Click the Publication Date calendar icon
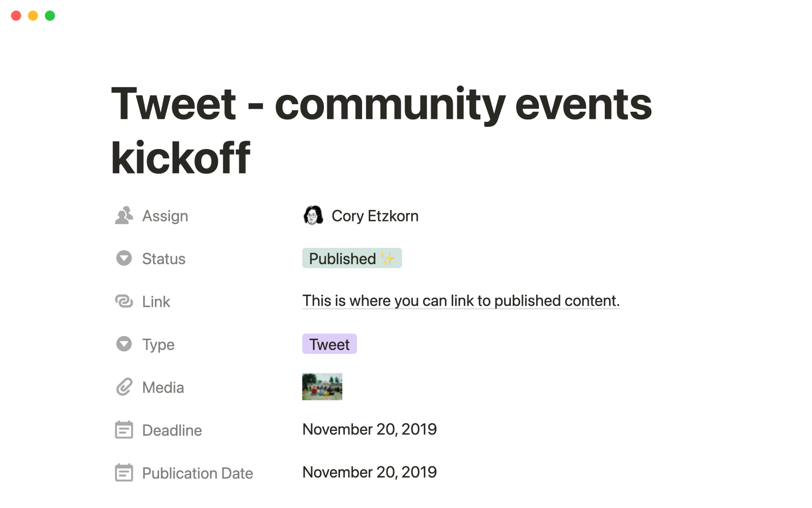The width and height of the screenshot is (812, 508). click(x=124, y=473)
